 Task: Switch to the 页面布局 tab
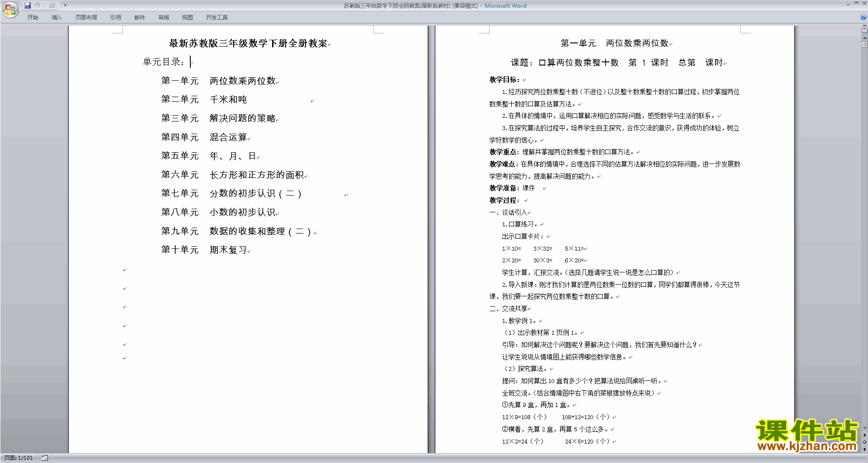(x=86, y=18)
